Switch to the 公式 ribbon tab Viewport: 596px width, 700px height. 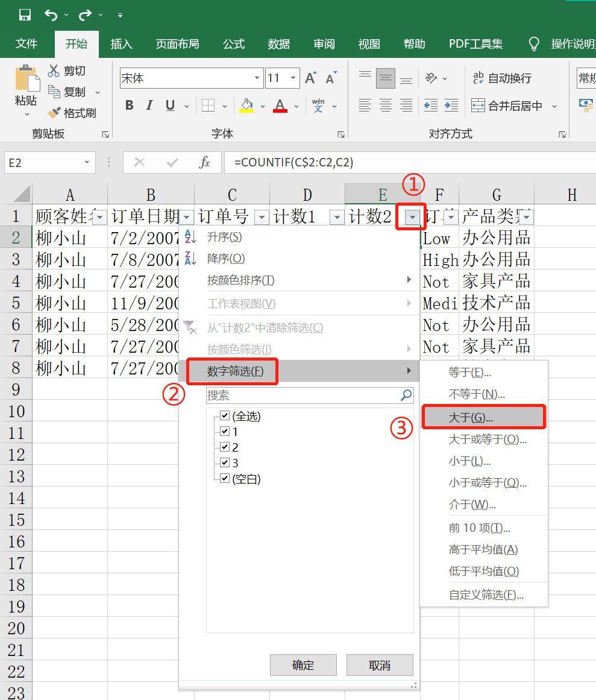[234, 44]
